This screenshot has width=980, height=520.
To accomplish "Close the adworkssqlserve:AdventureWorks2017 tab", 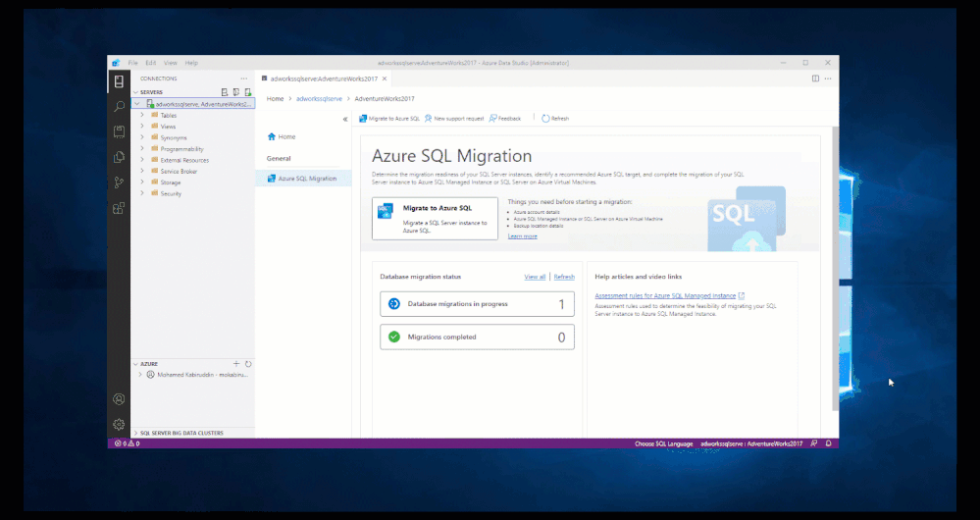I will coord(385,78).
